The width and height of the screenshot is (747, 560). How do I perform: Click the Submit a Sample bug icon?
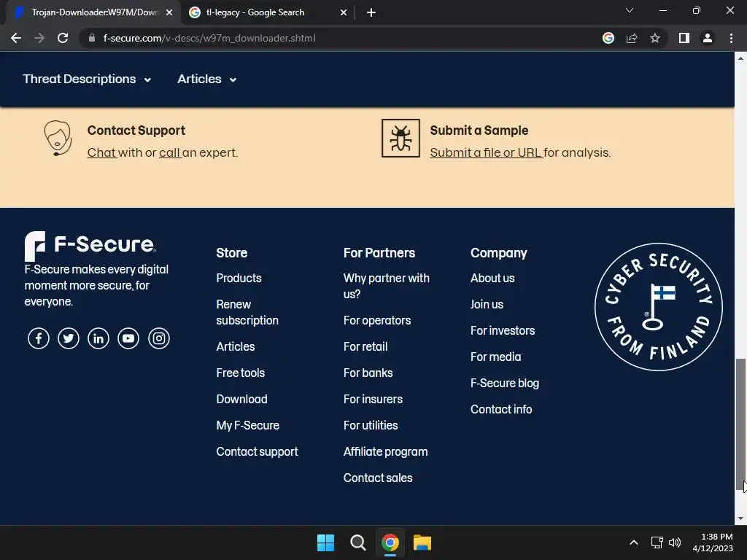tap(400, 138)
